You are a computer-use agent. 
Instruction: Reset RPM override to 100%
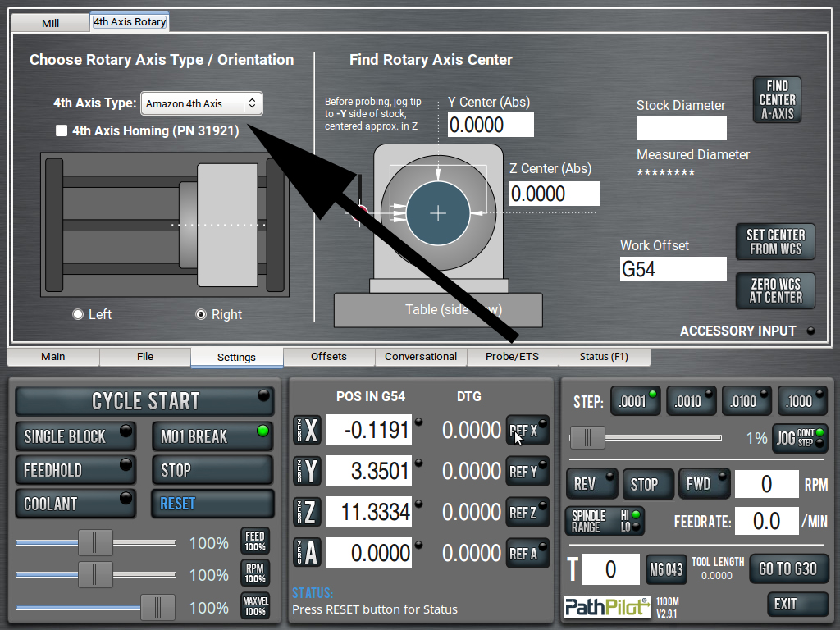(254, 574)
